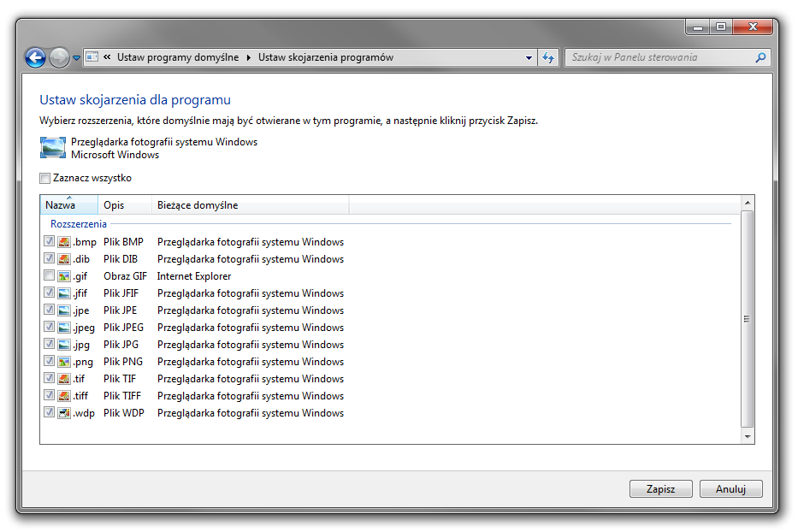This screenshot has width=798, height=532.
Task: Uncheck the .dib extension checkbox
Action: pos(49,258)
